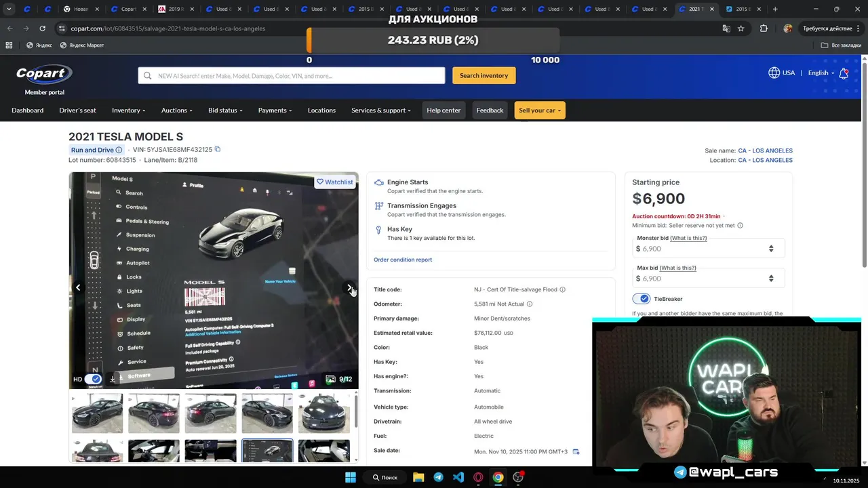Open Help center

pos(443,110)
